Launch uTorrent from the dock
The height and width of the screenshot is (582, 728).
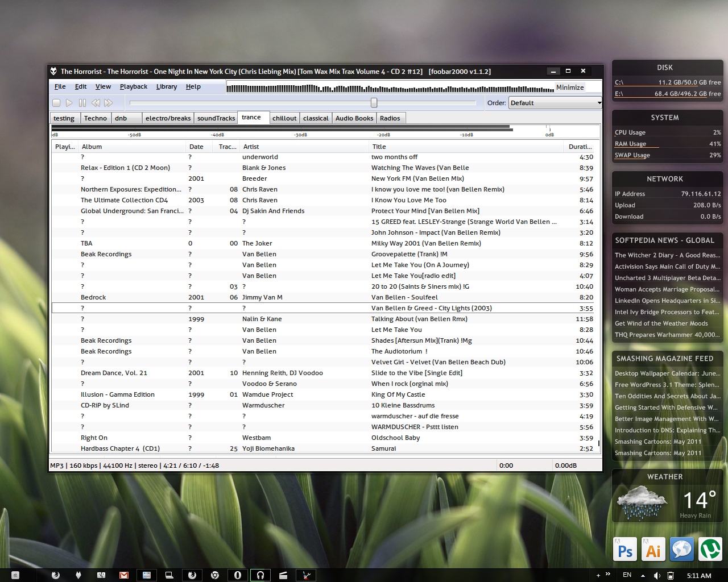[x=710, y=549]
